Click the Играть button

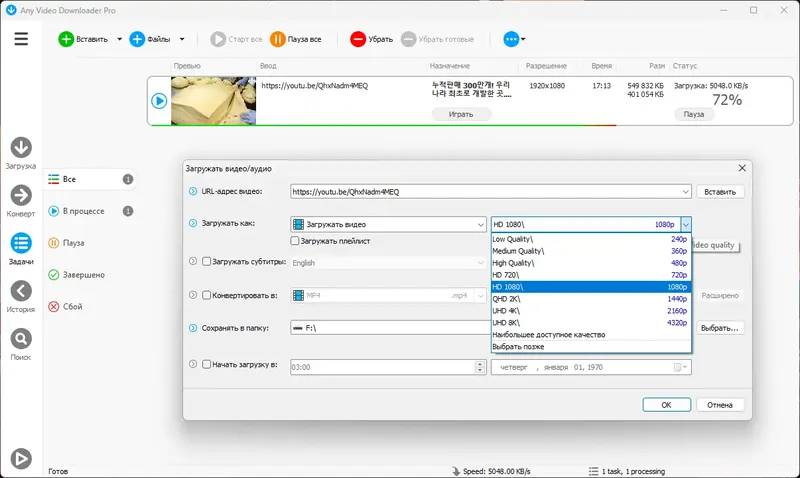tap(461, 114)
